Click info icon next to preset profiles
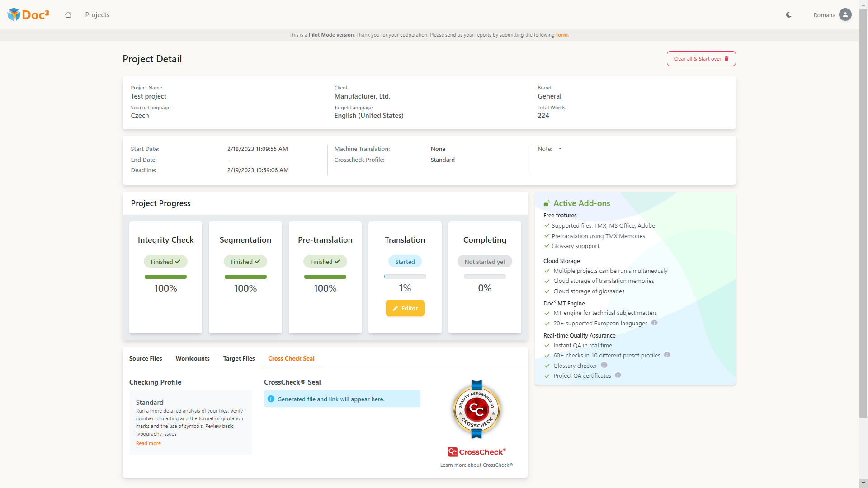This screenshot has width=868, height=488. click(x=667, y=355)
